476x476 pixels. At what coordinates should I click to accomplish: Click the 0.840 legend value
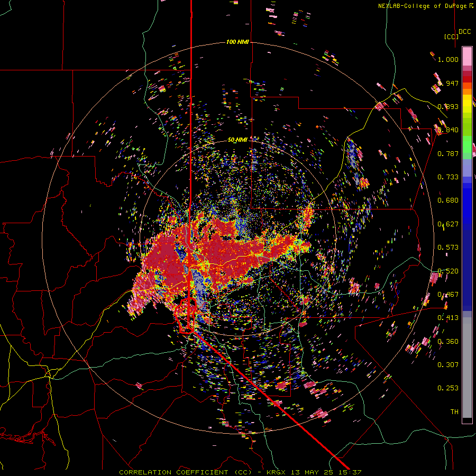[x=448, y=130]
